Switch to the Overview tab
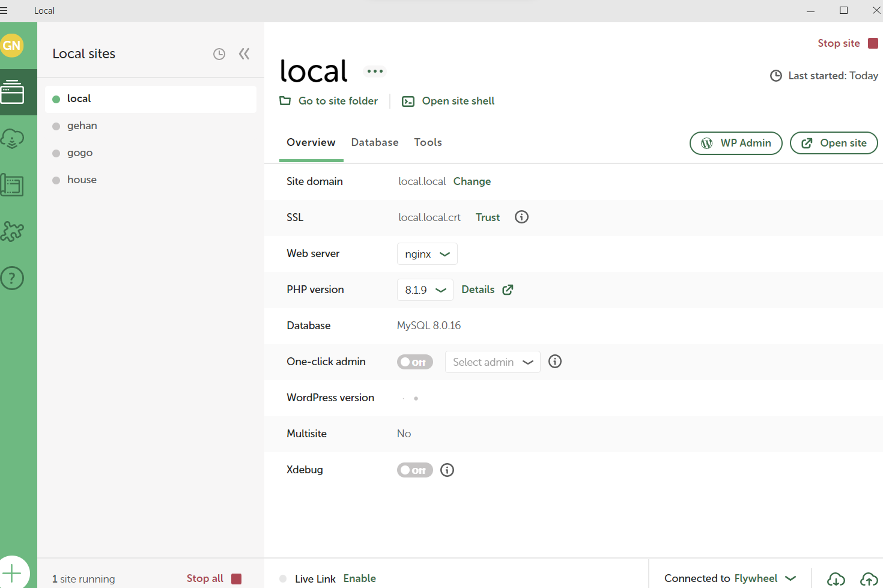Viewport: 883px width, 588px height. pyautogui.click(x=311, y=142)
